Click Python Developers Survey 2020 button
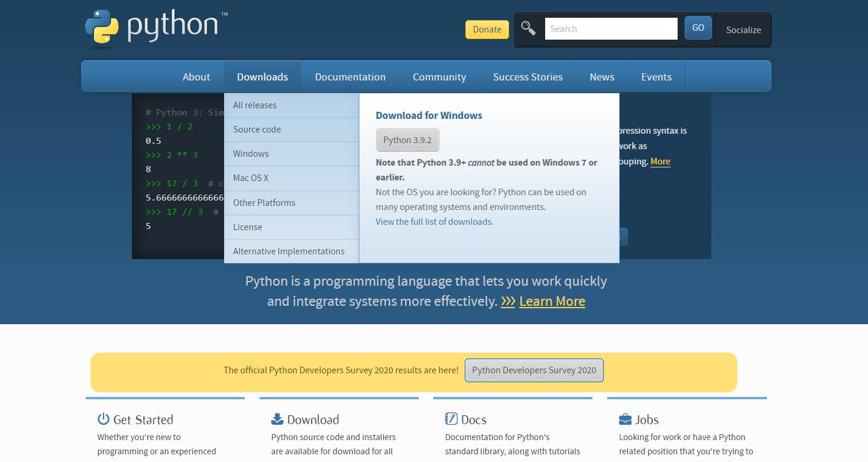The image size is (868, 462). point(534,370)
